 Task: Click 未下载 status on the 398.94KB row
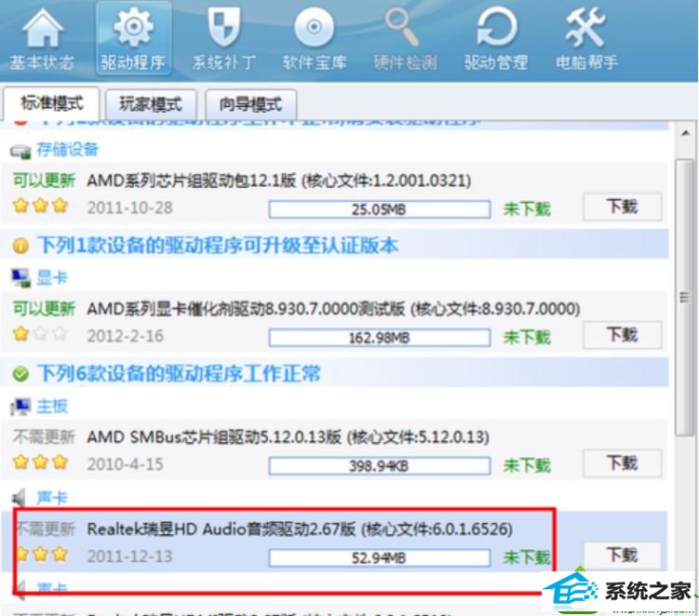tap(527, 465)
